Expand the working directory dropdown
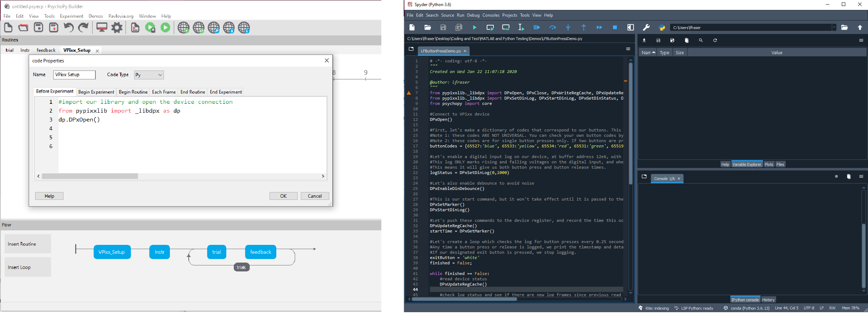Viewport: 868px width, 326px height. [x=834, y=27]
